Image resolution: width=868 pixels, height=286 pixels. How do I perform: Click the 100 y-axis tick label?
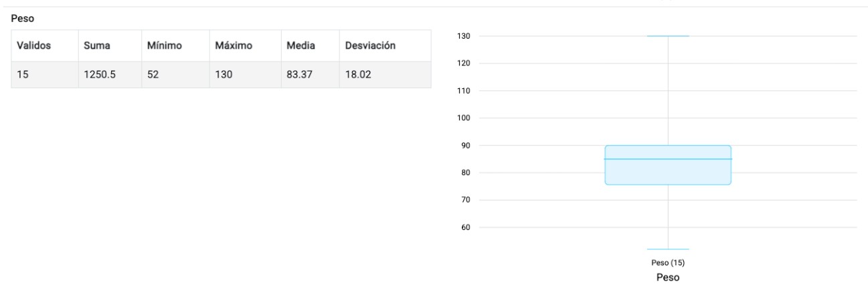point(464,118)
